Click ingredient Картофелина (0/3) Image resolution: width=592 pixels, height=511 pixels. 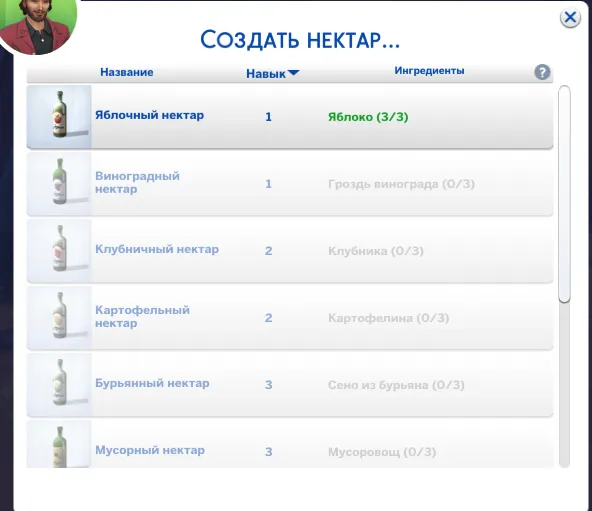click(x=388, y=318)
